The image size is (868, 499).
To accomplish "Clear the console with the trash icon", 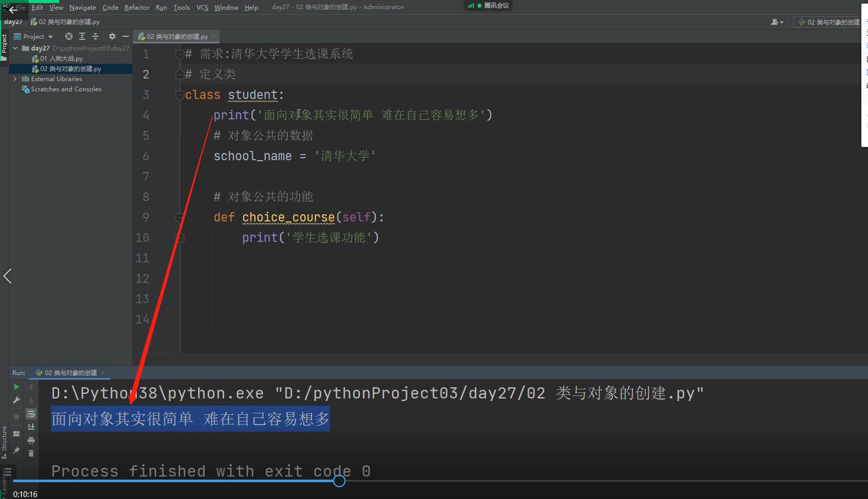I will [x=31, y=453].
